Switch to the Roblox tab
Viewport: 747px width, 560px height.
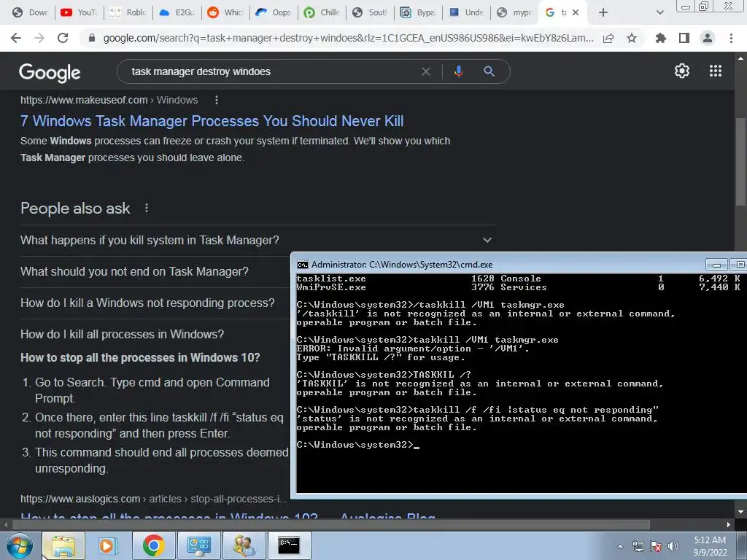tap(128, 12)
